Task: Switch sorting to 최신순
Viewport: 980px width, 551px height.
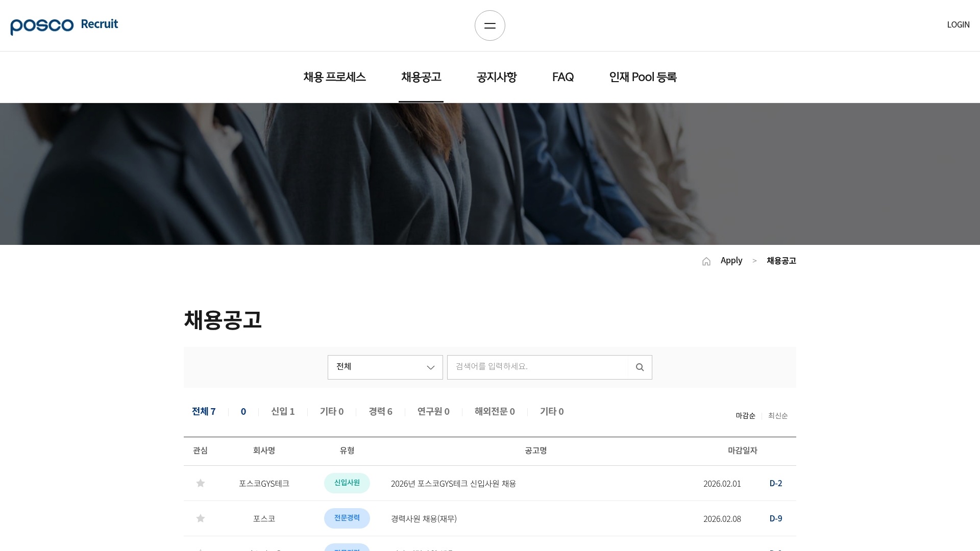Action: coord(777,416)
